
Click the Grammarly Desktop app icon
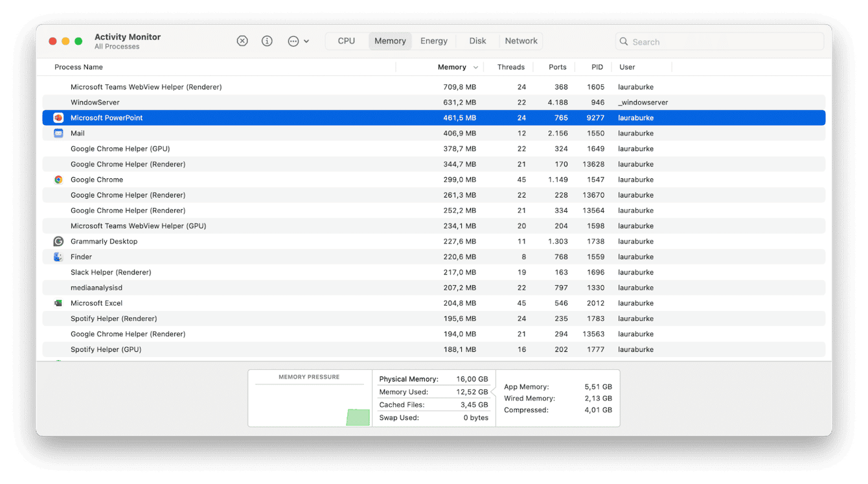tap(58, 241)
